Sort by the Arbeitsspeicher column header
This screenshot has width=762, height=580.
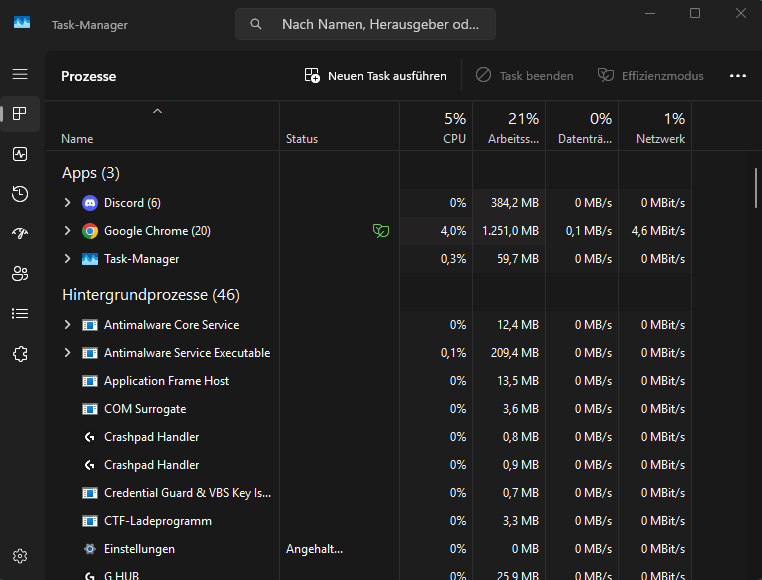pyautogui.click(x=509, y=126)
